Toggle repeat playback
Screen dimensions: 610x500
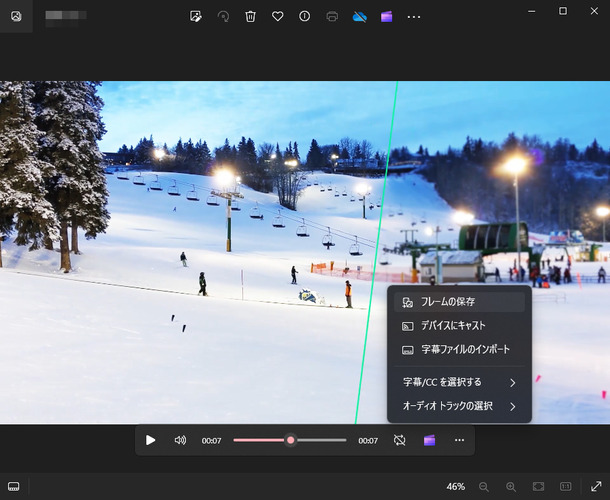pos(400,440)
